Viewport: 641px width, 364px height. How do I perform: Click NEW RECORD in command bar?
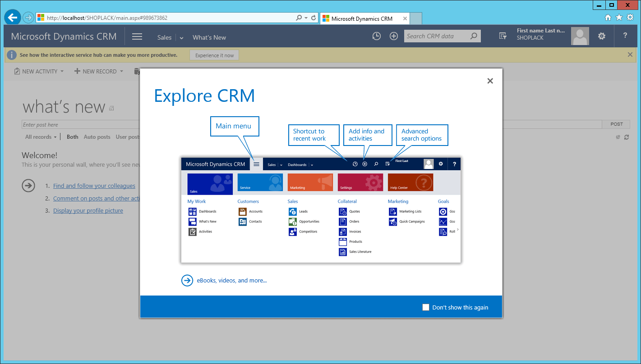point(95,71)
